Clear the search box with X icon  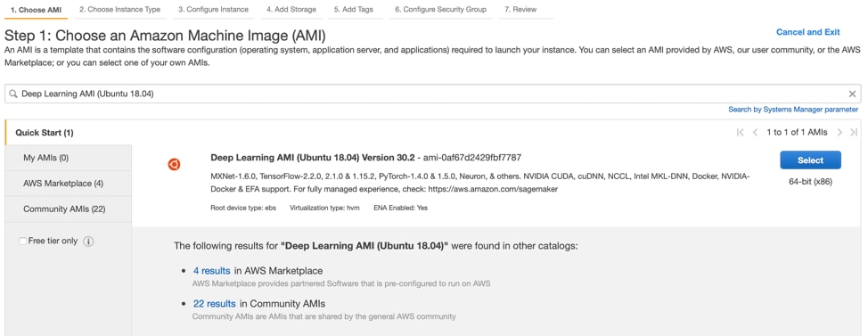click(x=852, y=94)
